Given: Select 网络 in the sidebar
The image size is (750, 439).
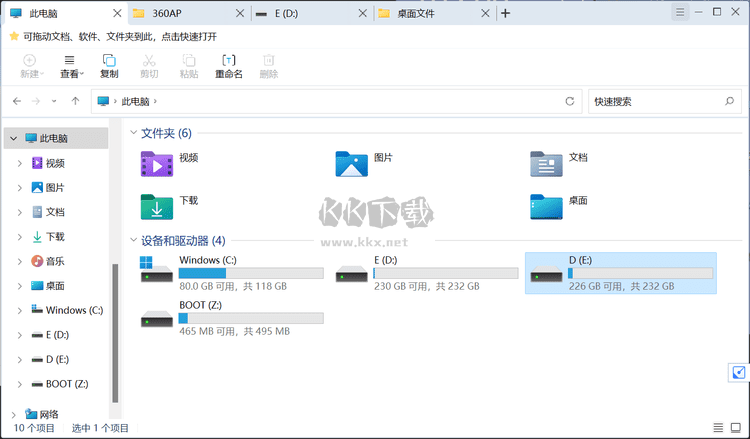Looking at the screenshot, I should pos(42,414).
